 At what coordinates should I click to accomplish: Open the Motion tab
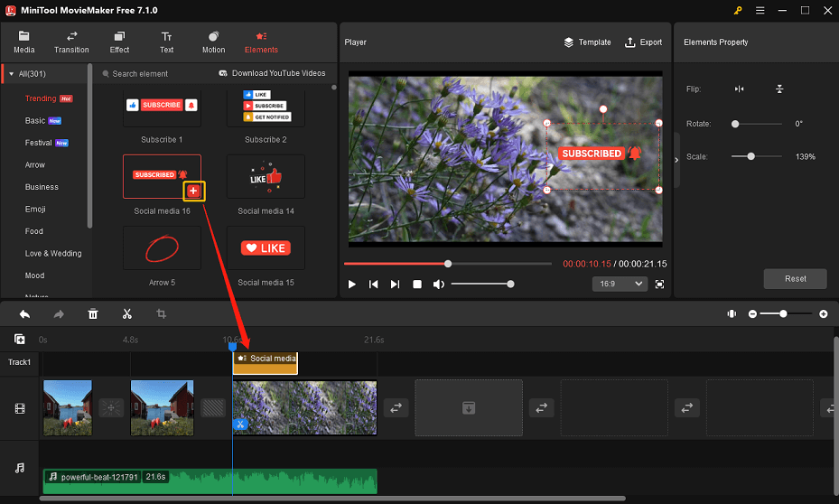coord(213,42)
